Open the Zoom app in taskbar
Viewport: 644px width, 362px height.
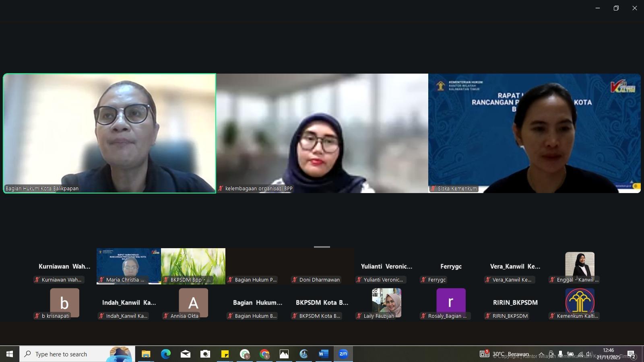click(343, 354)
